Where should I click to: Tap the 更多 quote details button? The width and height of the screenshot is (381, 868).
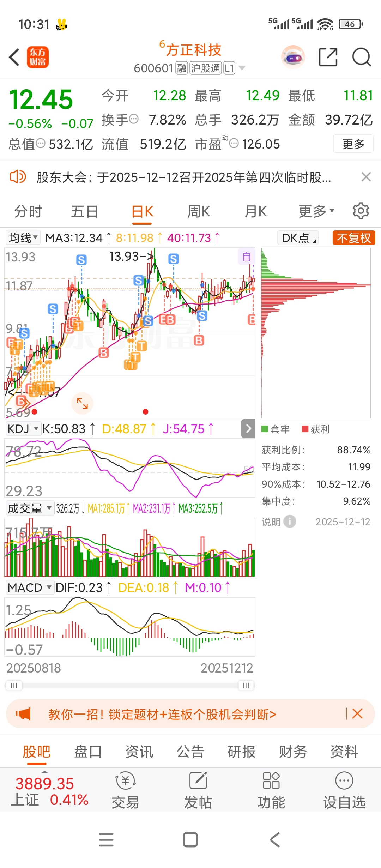coord(353,144)
